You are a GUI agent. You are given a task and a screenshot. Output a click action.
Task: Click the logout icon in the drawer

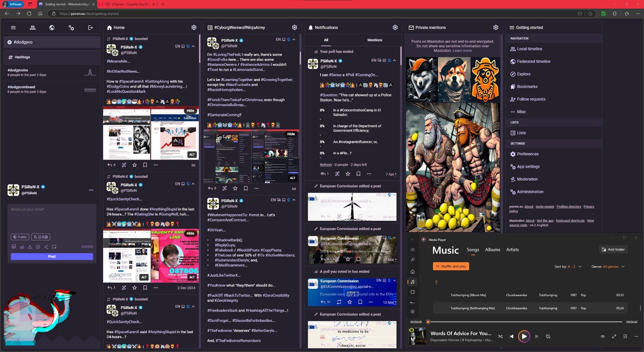tap(90, 28)
